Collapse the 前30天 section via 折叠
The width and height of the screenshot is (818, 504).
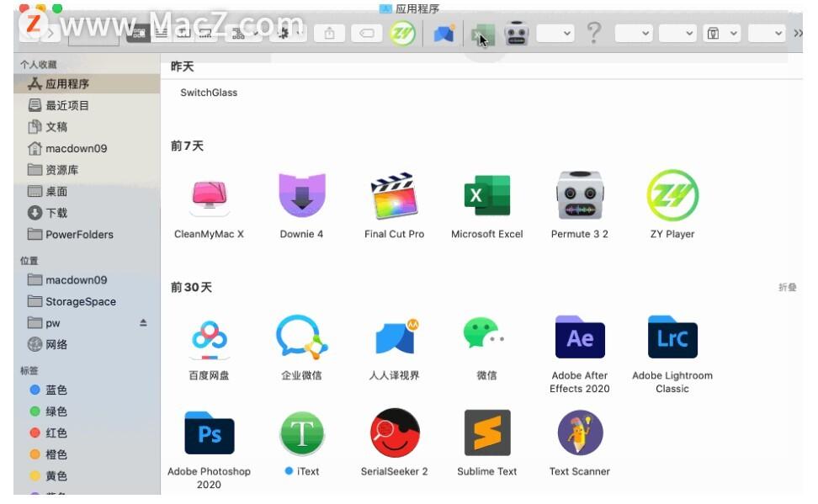tap(787, 287)
